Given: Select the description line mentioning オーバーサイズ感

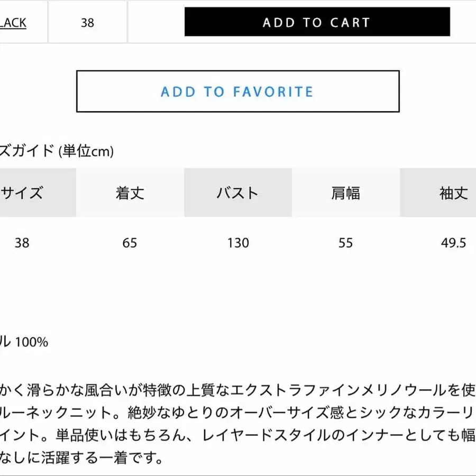Looking at the screenshot, I should [x=238, y=414].
